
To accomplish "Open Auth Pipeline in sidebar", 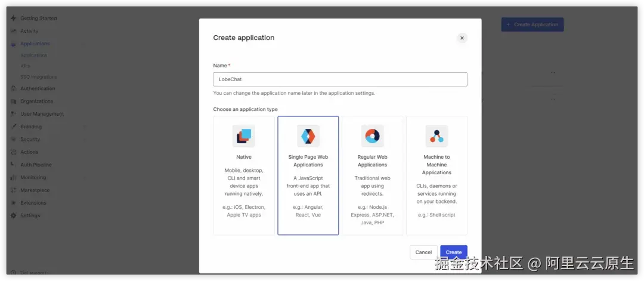I will click(36, 165).
